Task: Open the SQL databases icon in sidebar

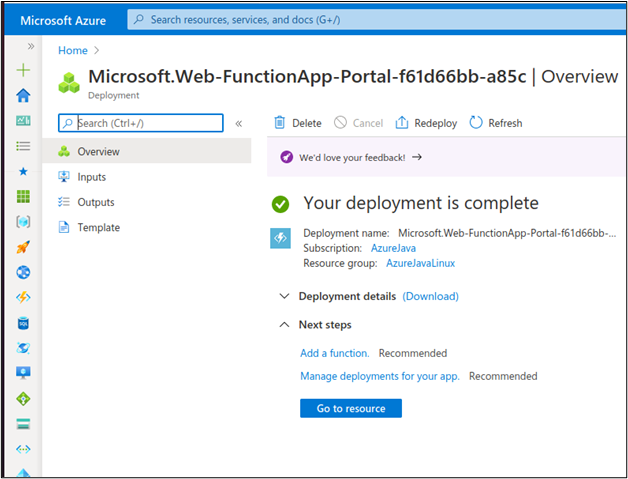Action: [x=23, y=323]
